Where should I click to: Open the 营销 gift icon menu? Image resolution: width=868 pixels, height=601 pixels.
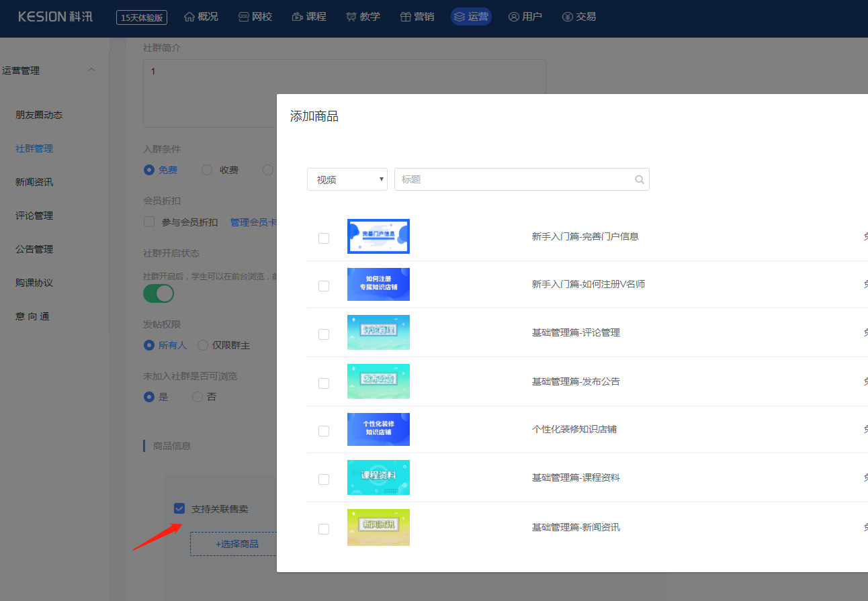pyautogui.click(x=417, y=17)
